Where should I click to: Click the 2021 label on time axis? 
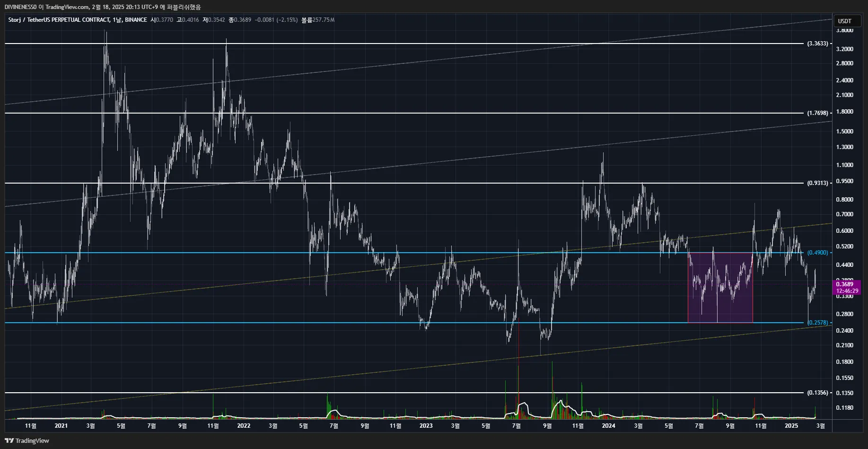click(x=61, y=426)
